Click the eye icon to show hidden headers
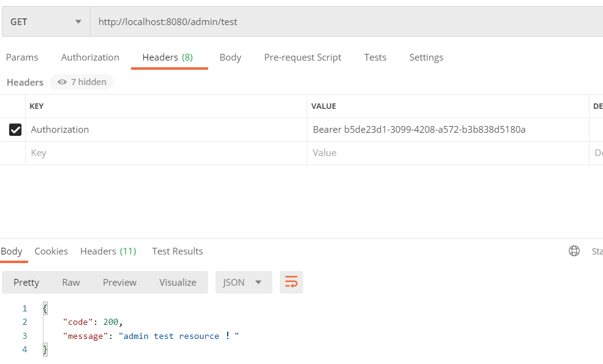603x364 pixels. pos(62,82)
